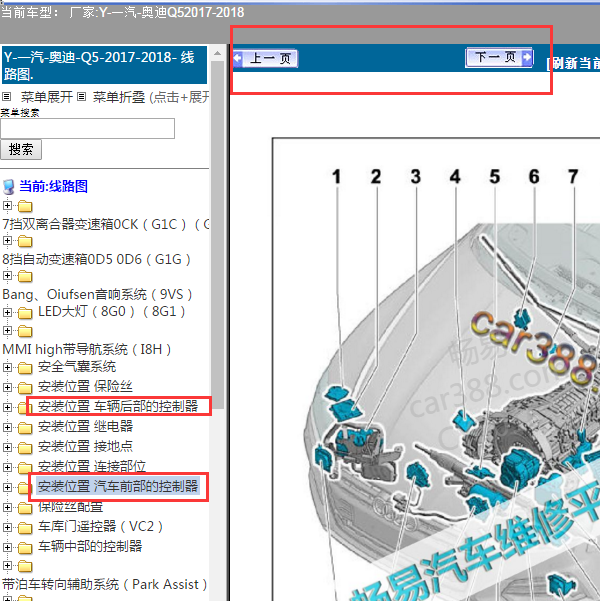Select 安装位置 继电器 entry
The image size is (600, 601).
click(x=85, y=426)
